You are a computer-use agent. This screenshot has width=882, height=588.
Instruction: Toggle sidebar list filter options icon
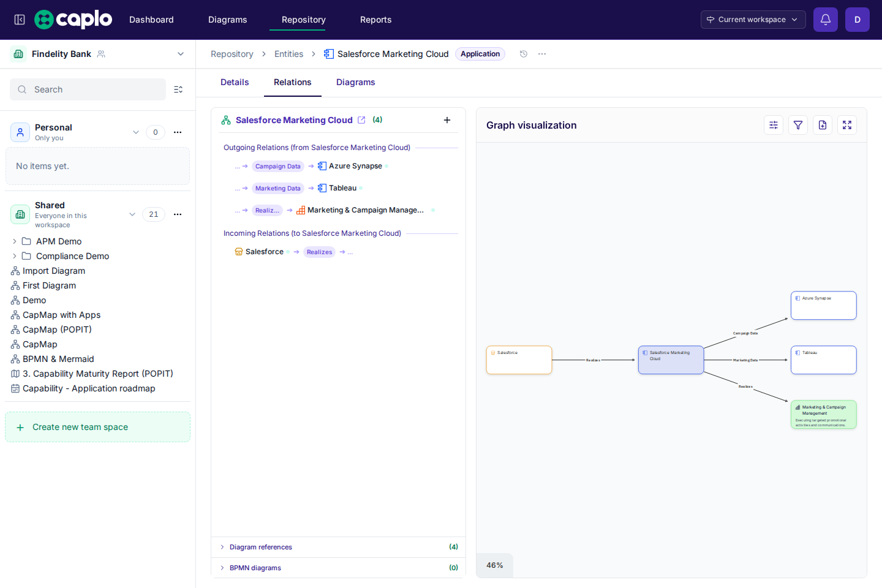coord(178,89)
